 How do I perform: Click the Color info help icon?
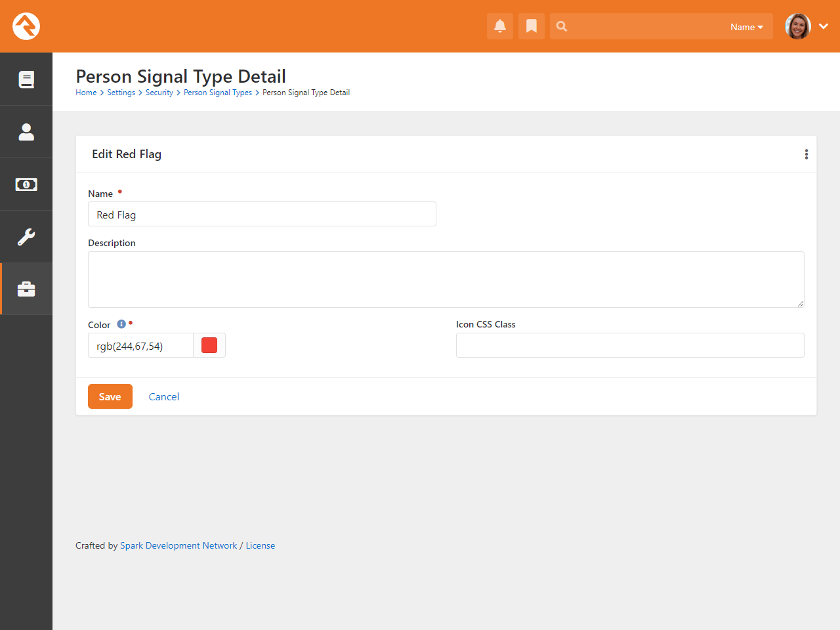click(121, 324)
